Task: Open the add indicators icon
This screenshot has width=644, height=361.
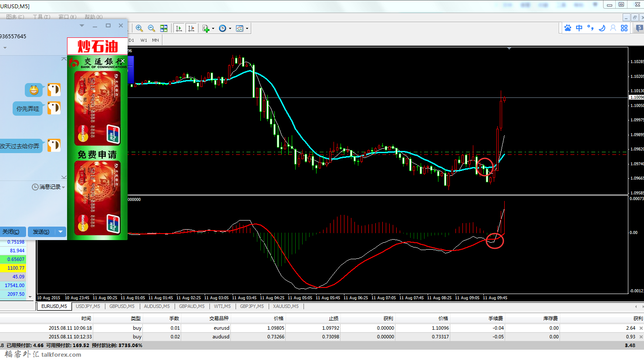Action: (x=206, y=28)
